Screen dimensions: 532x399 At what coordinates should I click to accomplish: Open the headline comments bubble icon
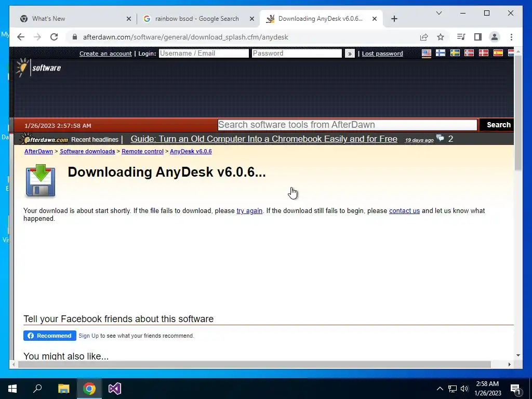(x=440, y=138)
